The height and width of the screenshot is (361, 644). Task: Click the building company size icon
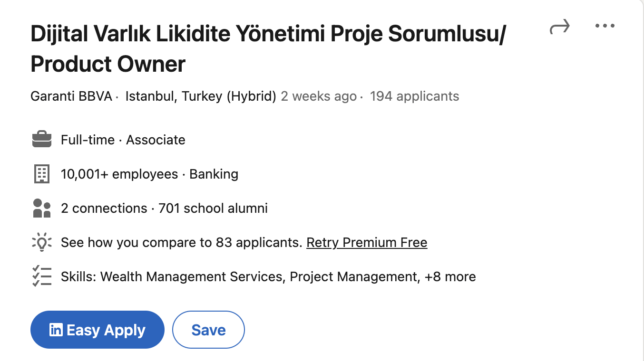pos(42,174)
